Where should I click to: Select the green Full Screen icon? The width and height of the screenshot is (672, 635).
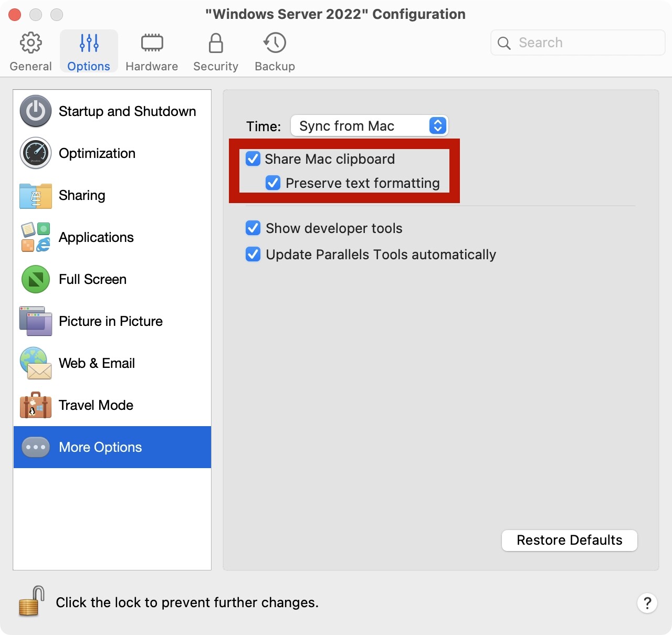click(36, 279)
